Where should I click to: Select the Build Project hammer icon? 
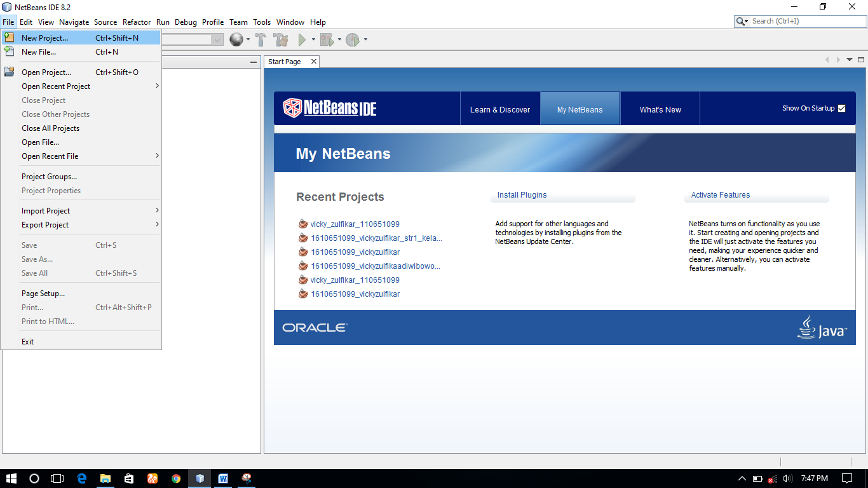click(261, 39)
